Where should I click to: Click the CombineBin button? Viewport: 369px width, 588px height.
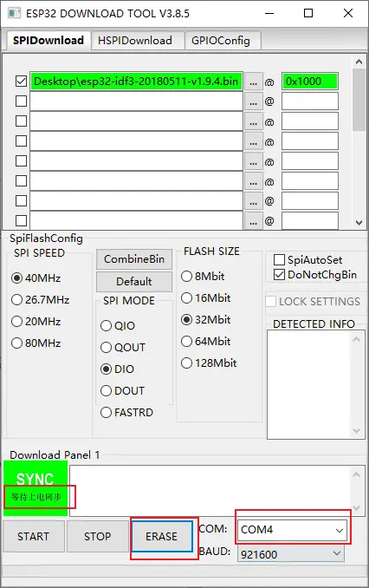(134, 259)
